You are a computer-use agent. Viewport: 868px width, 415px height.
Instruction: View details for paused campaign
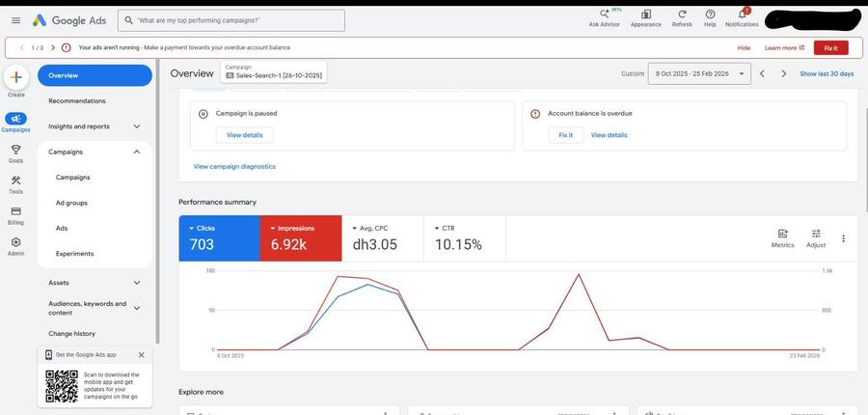245,135
